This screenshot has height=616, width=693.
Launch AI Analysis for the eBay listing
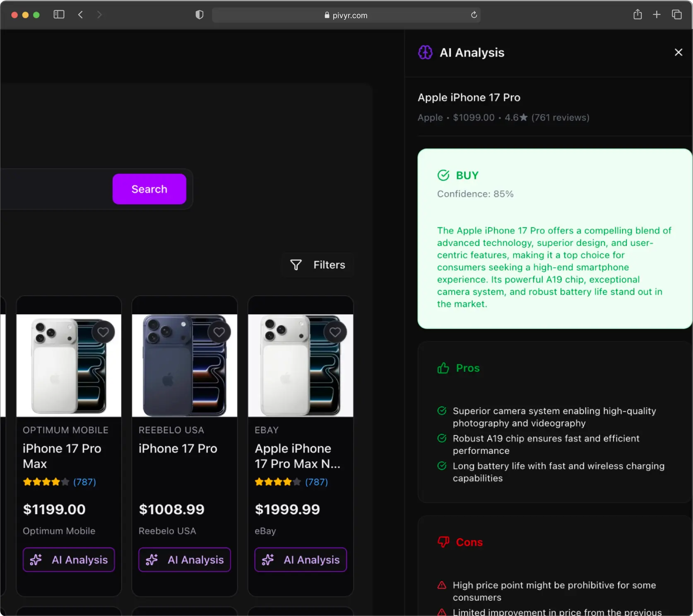click(301, 560)
